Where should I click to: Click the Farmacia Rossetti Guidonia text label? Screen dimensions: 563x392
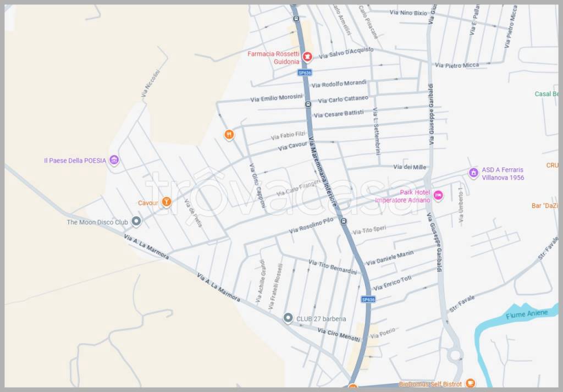(x=273, y=58)
